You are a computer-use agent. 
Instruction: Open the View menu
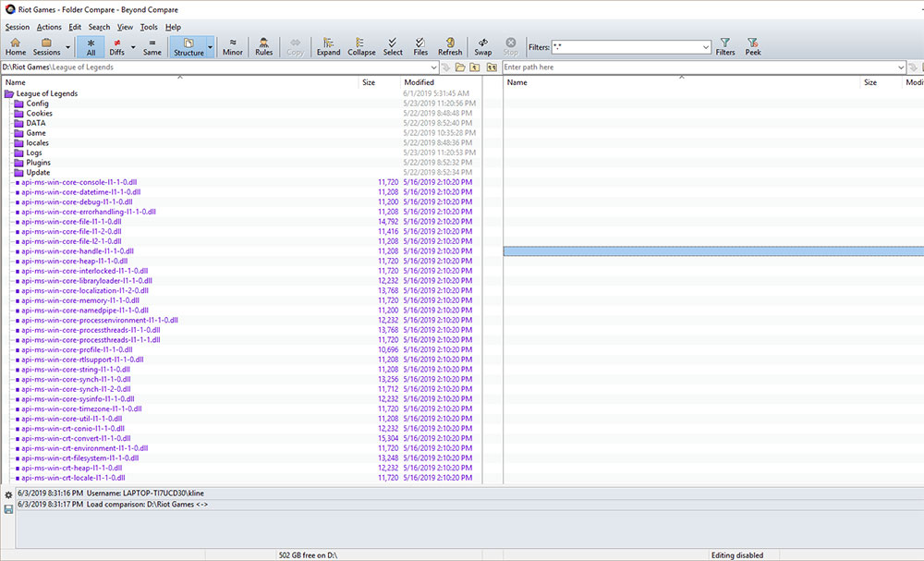125,27
